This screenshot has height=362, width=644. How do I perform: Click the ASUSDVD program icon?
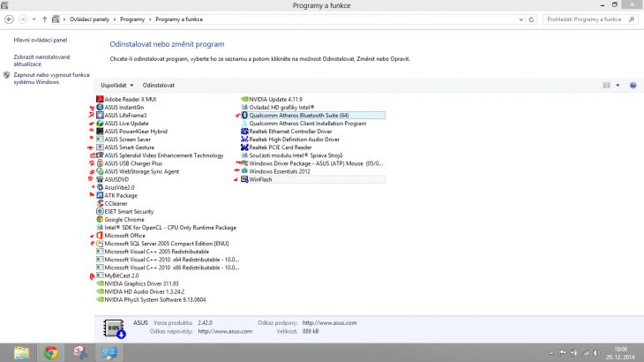(x=100, y=179)
